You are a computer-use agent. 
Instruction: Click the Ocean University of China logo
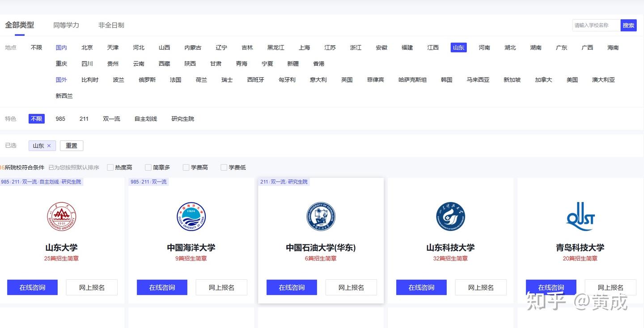tap(191, 216)
